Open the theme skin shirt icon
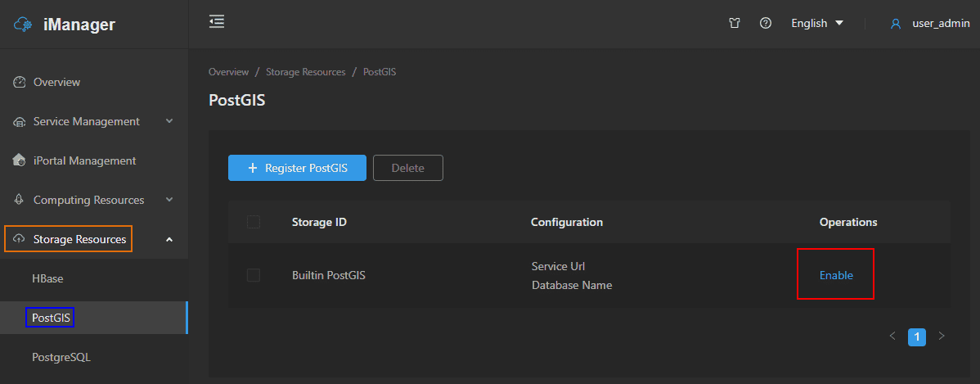 point(734,24)
